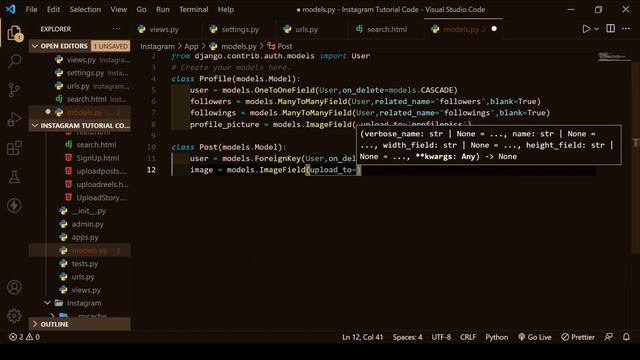Select settings.py in Open Editors

pos(80,73)
